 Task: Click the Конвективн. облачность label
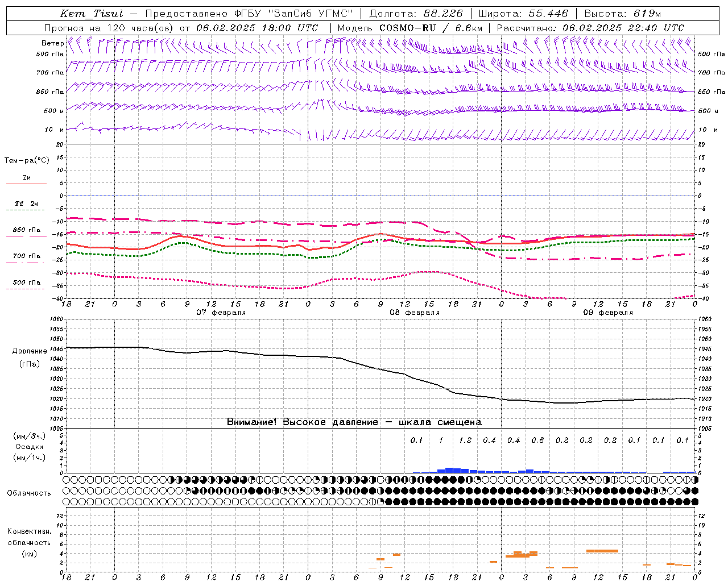pyautogui.click(x=29, y=537)
